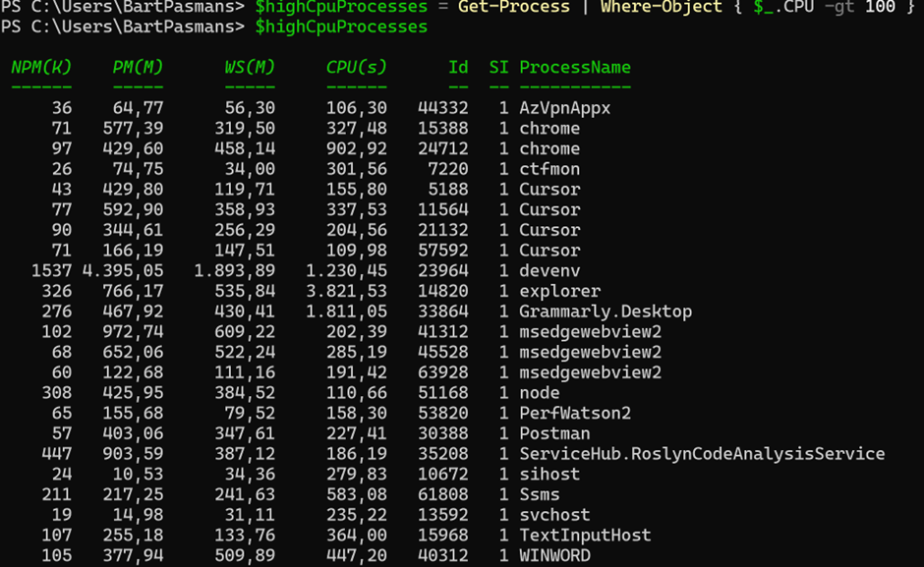Select the Id value 15968
This screenshot has width=924, height=567.
click(x=443, y=536)
